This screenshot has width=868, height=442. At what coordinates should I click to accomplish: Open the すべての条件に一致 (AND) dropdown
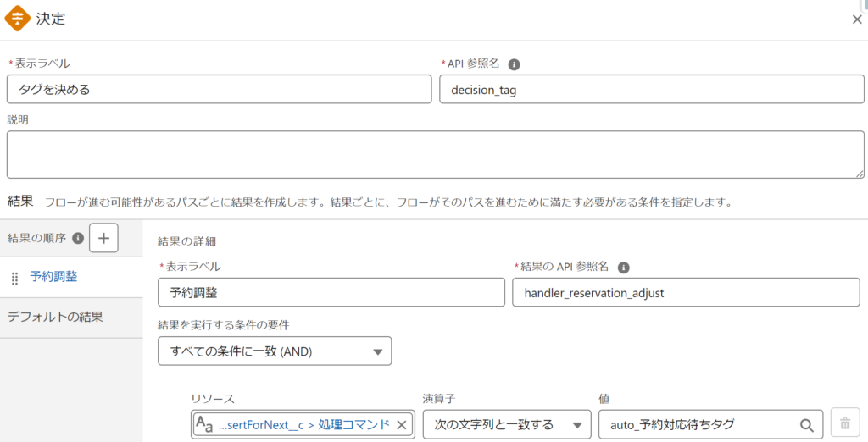pos(274,351)
